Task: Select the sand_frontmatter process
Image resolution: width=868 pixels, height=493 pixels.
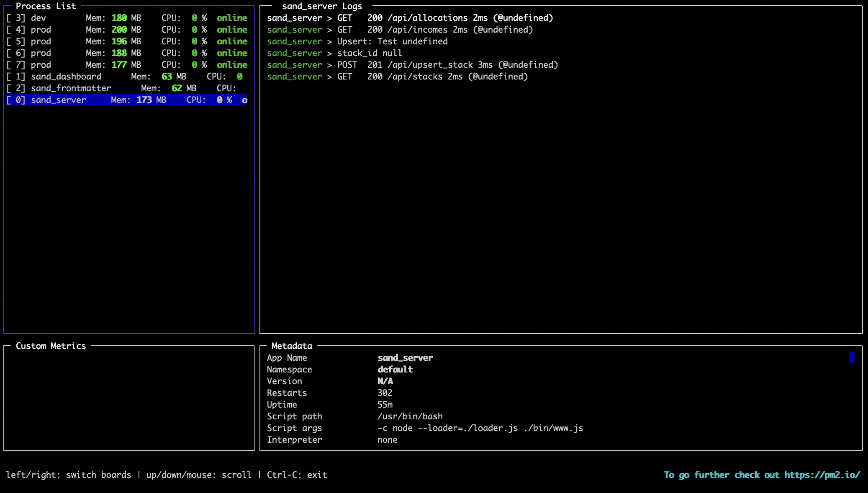Action: click(70, 88)
